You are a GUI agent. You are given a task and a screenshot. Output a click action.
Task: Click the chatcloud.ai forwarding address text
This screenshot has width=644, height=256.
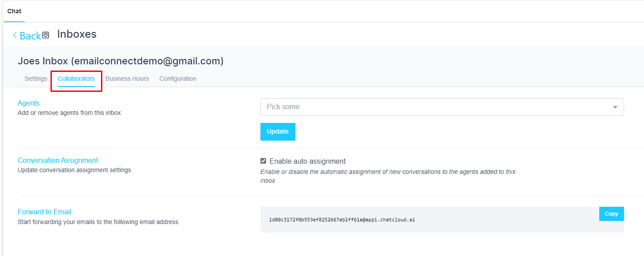341,220
